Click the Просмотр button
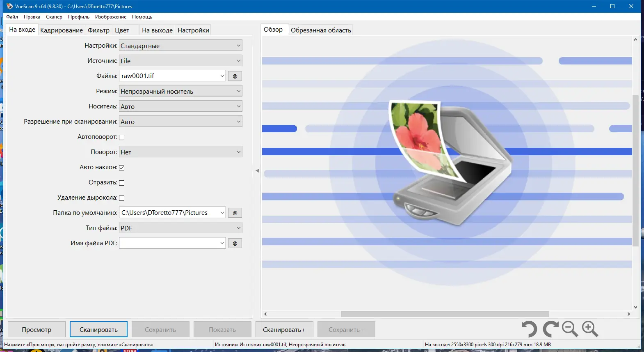 tap(37, 329)
